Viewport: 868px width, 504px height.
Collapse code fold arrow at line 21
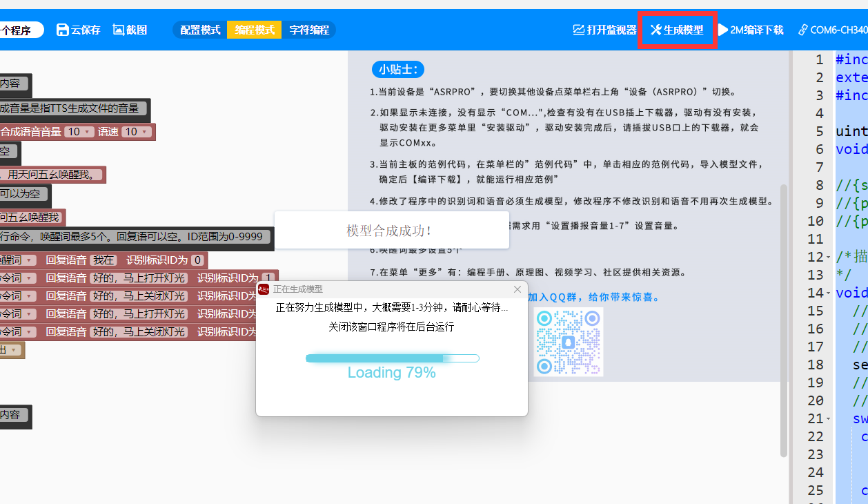point(828,419)
